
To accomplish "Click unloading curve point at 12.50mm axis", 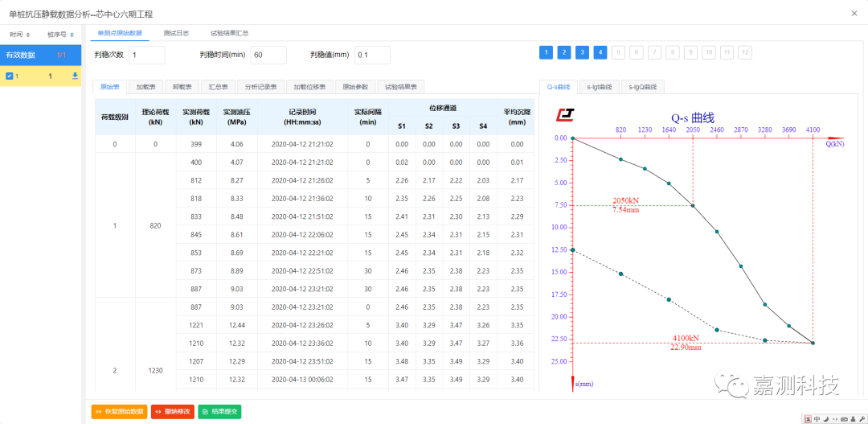I will [573, 250].
